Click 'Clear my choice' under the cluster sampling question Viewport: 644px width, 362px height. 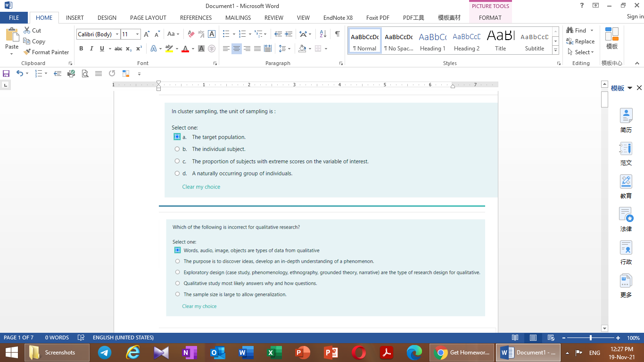pos(201,187)
